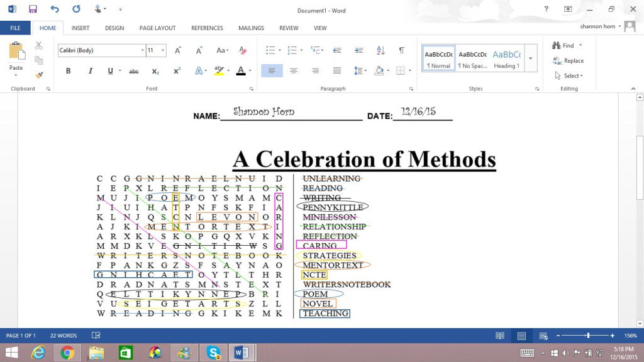Open Borders dropdown arrow
Image resolution: width=644 pixels, height=362 pixels.
pos(410,70)
